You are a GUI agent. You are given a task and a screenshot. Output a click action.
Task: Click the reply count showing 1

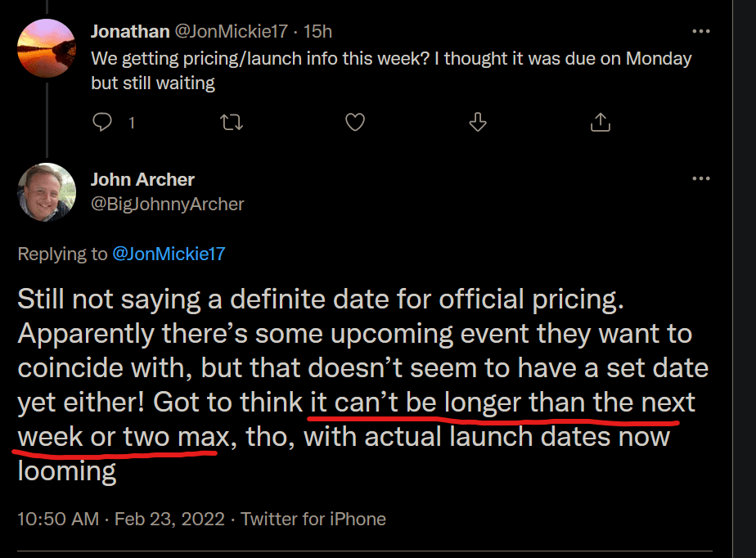pos(132,123)
